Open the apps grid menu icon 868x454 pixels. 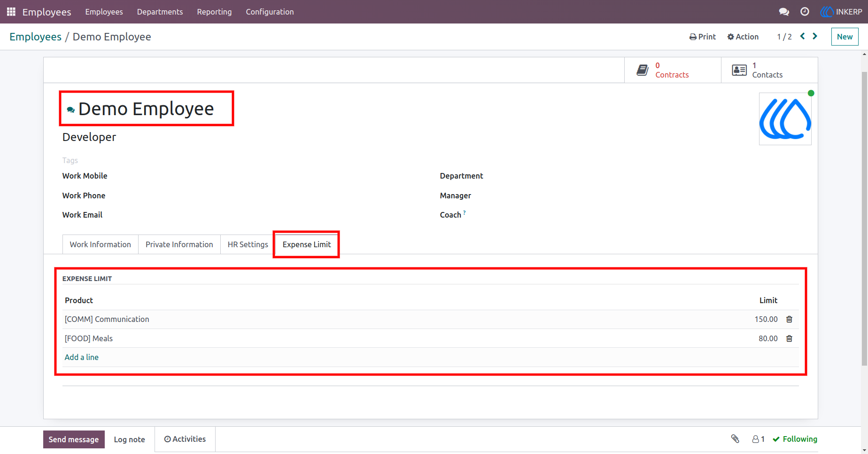point(11,12)
